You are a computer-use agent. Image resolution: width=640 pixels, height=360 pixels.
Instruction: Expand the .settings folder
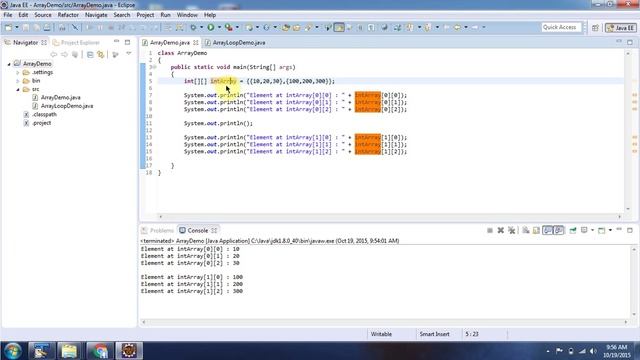click(x=18, y=73)
